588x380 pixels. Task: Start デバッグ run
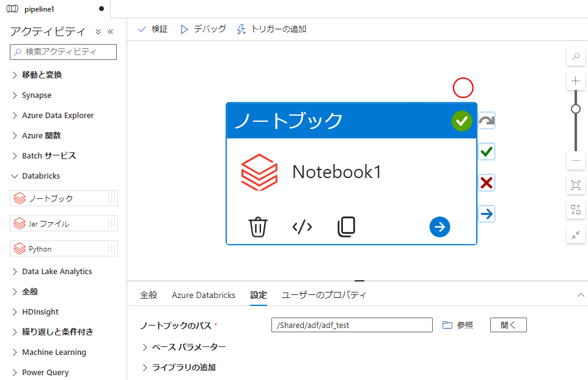pos(204,29)
